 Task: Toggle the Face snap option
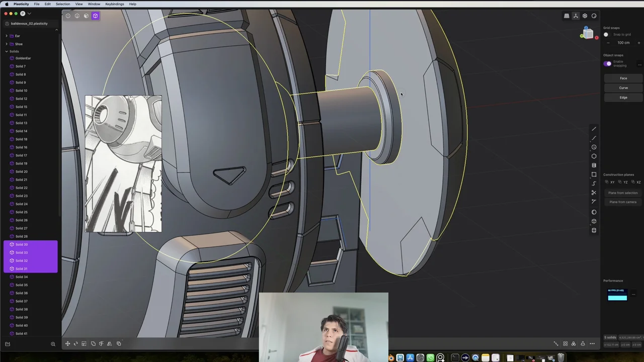[623, 78]
